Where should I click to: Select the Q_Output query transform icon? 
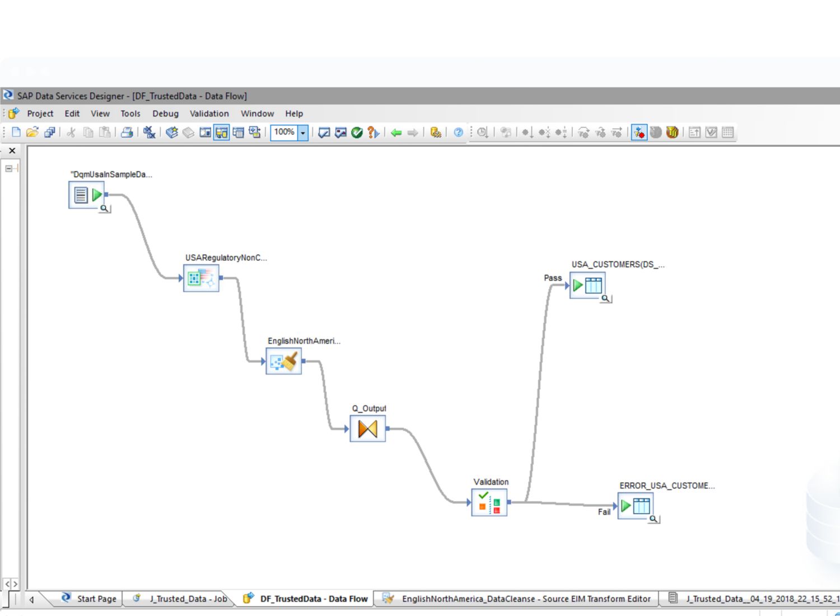point(367,429)
